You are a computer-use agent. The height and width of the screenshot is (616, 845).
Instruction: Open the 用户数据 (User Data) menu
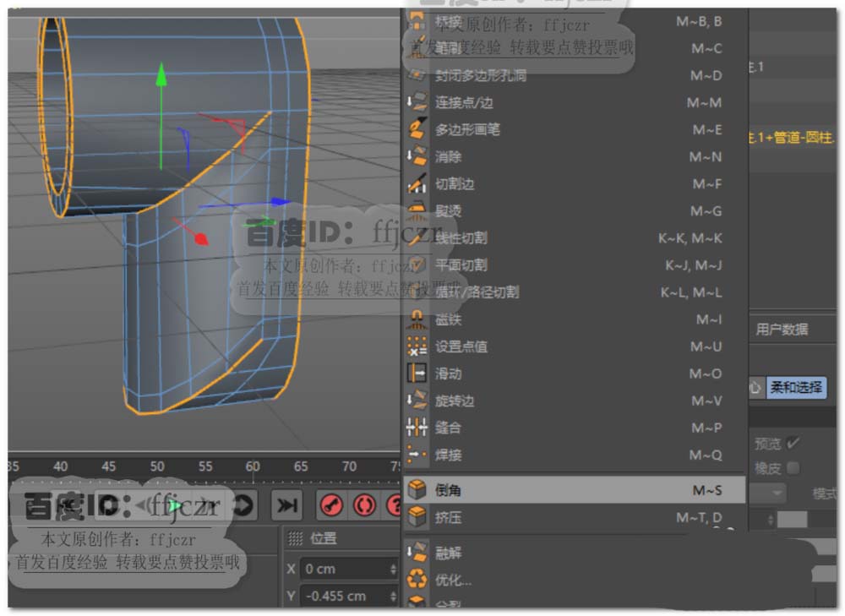(x=782, y=330)
